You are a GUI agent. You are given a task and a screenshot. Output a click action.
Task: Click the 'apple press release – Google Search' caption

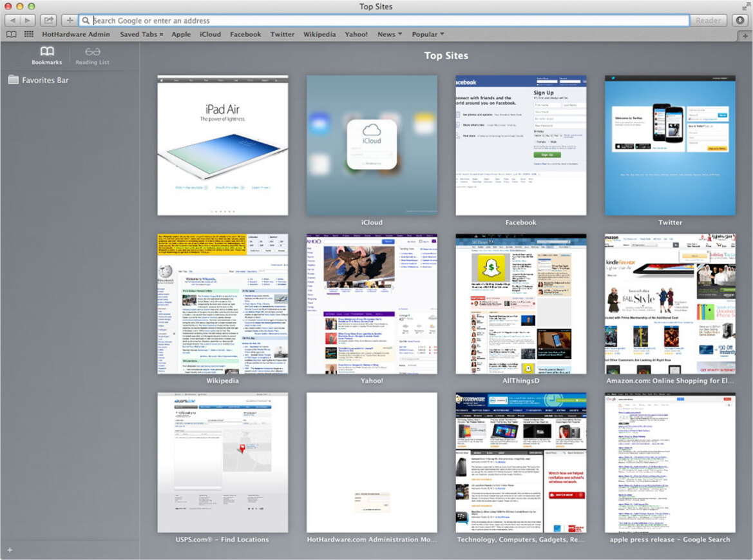(670, 539)
